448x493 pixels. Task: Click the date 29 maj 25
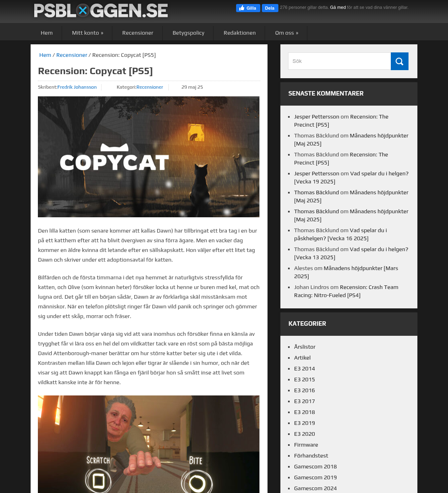pyautogui.click(x=192, y=87)
